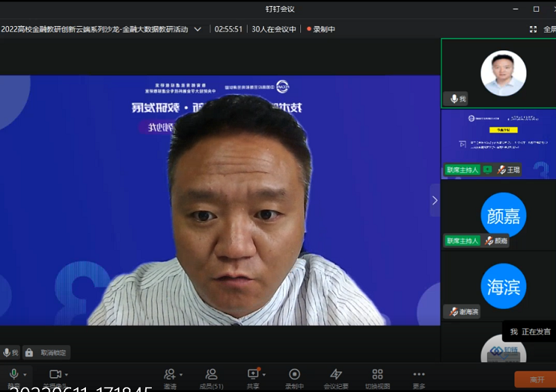Open the More options menu
This screenshot has width=556, height=392.
point(419,374)
